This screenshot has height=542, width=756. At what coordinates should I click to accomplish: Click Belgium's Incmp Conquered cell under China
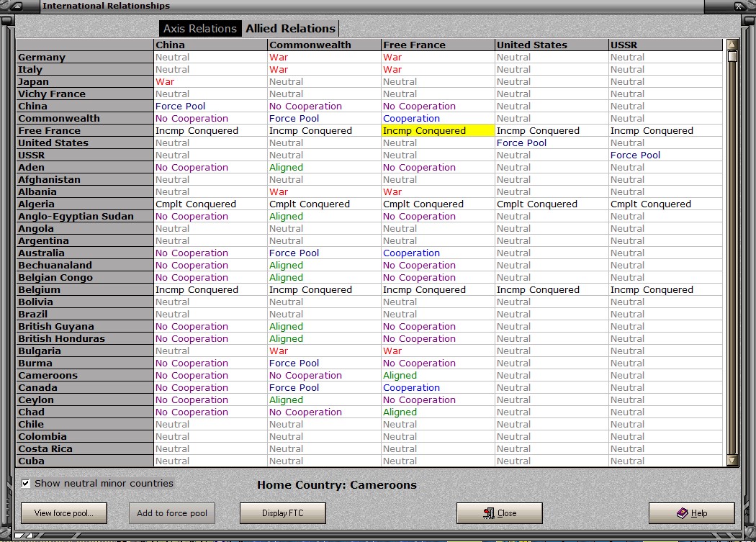coord(210,290)
